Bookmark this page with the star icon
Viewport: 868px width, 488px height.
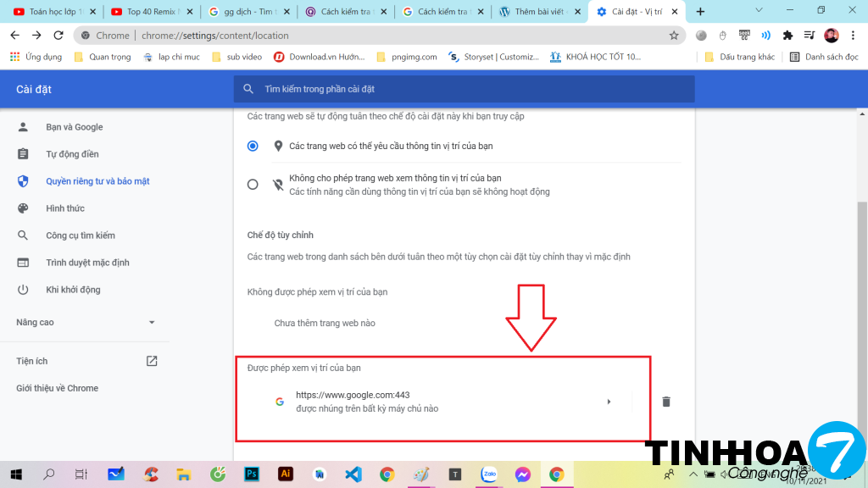point(674,36)
